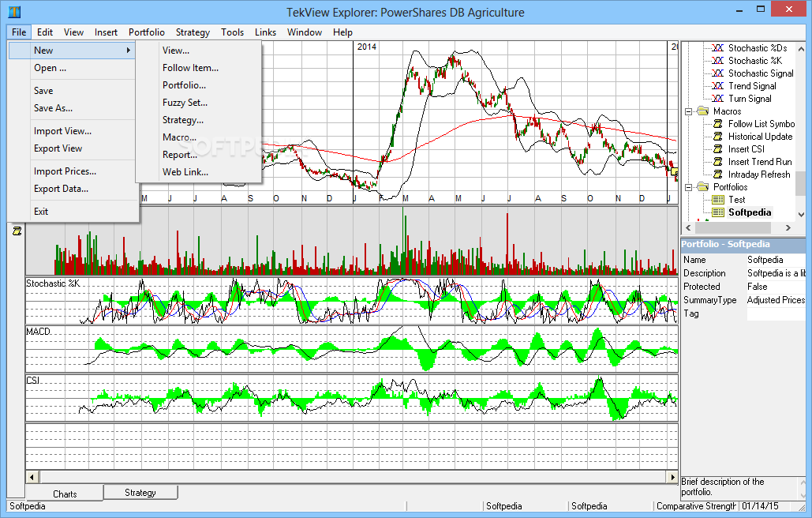Open the Help menu
Image resolution: width=812 pixels, height=518 pixels.
point(342,32)
